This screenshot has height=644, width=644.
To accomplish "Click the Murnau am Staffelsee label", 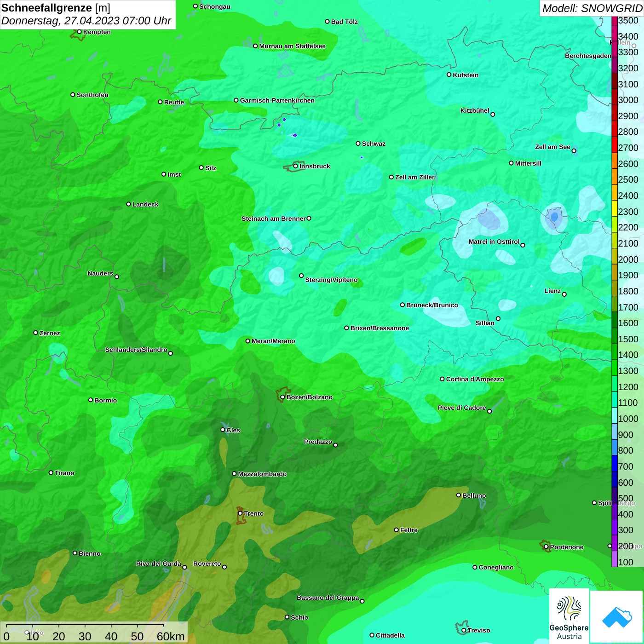I will click(x=292, y=46).
